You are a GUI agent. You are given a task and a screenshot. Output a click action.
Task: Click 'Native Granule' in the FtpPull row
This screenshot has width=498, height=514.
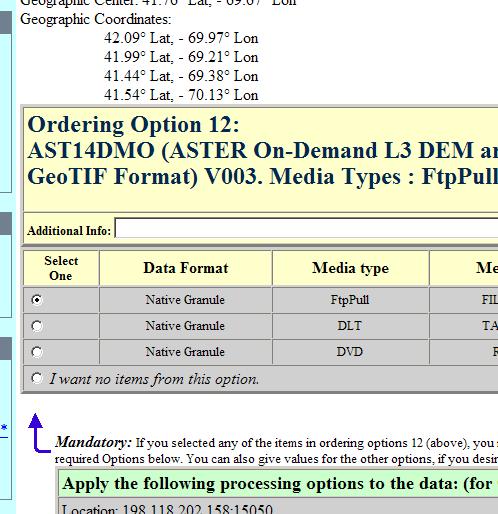click(x=185, y=300)
